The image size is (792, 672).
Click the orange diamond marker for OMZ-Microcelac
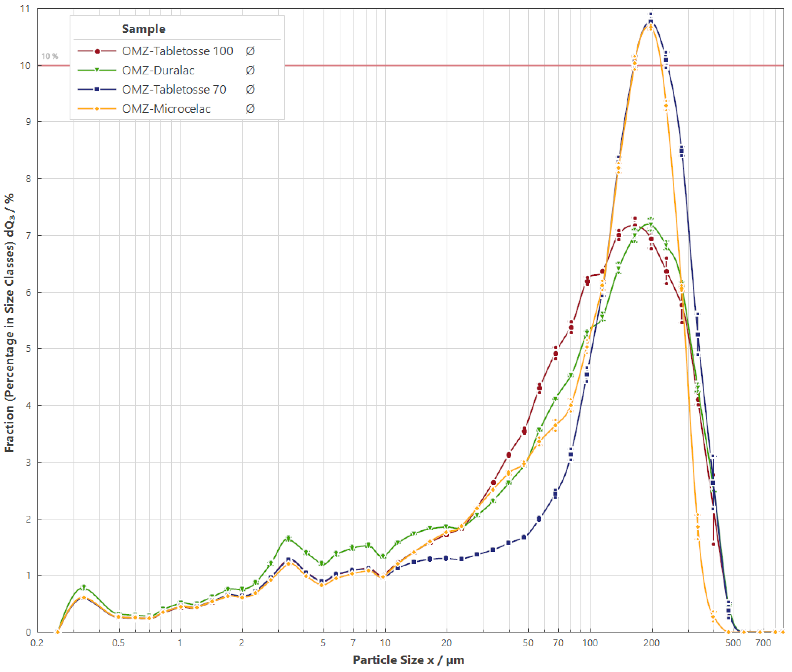click(x=97, y=109)
